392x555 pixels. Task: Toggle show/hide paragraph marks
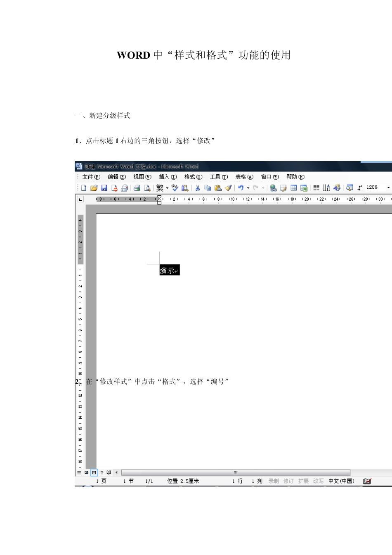coord(360,188)
